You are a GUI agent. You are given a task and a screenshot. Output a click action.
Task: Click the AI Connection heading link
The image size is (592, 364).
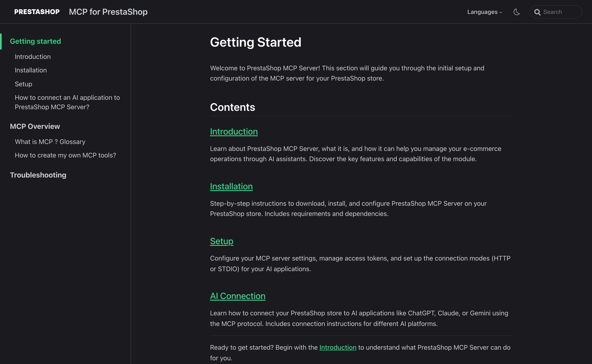coord(238,296)
